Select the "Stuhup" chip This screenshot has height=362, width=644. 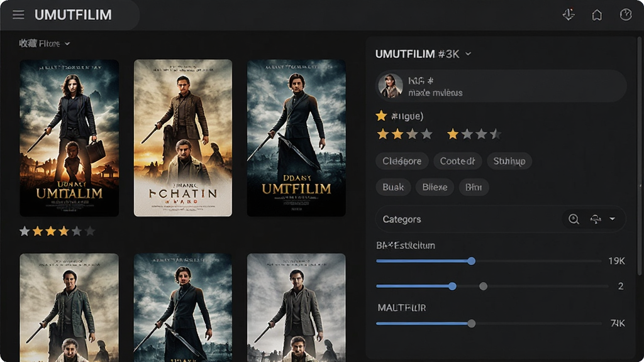click(509, 162)
